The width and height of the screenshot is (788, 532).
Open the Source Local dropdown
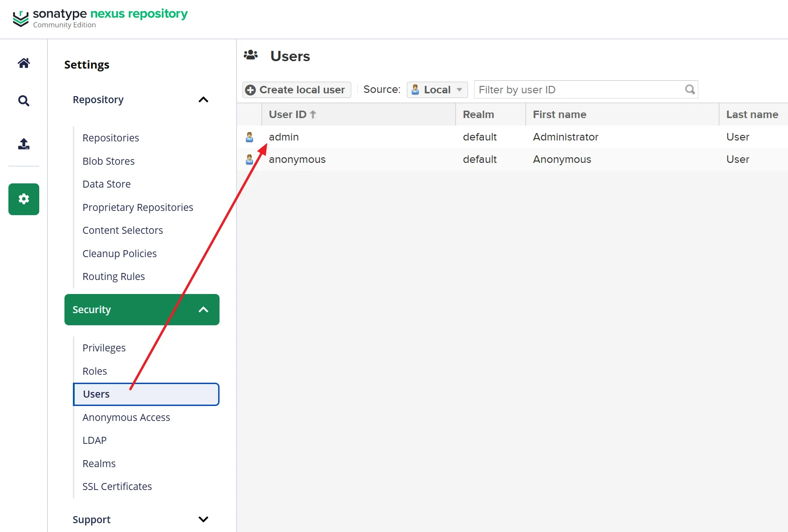coord(437,90)
